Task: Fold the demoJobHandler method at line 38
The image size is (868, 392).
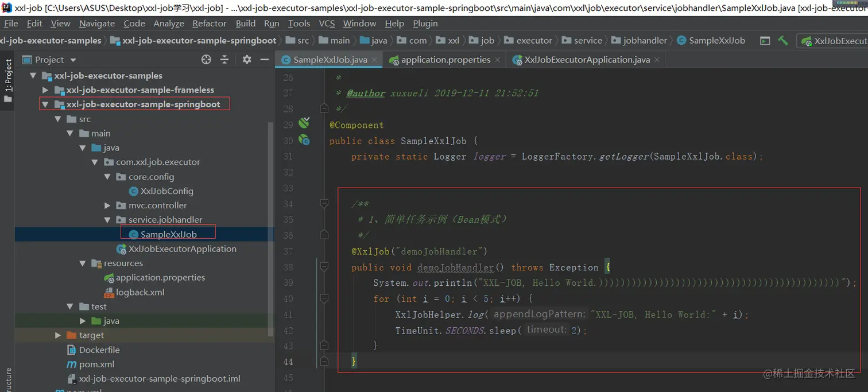Action: 324,267
